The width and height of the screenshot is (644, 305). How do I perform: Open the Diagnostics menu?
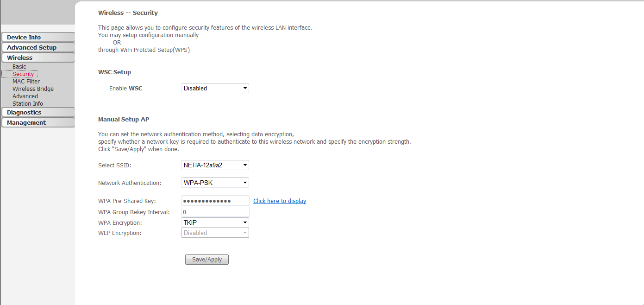pyautogui.click(x=38, y=112)
